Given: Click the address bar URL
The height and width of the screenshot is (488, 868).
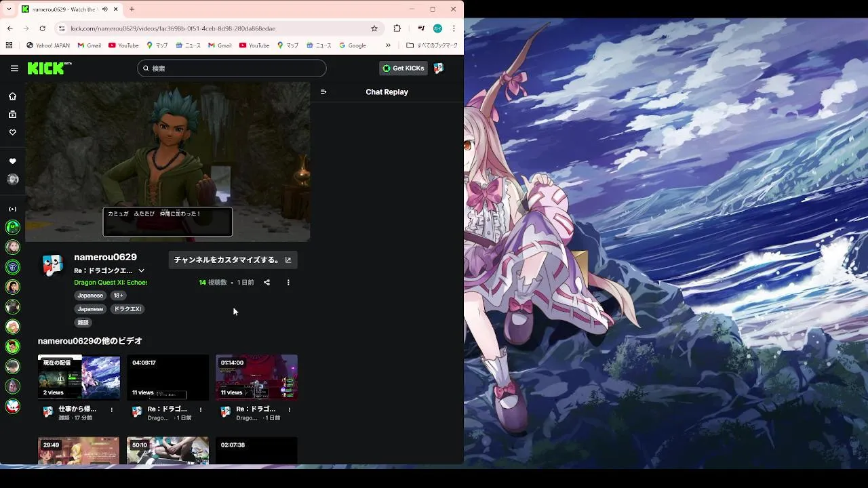Looking at the screenshot, I should (x=173, y=28).
